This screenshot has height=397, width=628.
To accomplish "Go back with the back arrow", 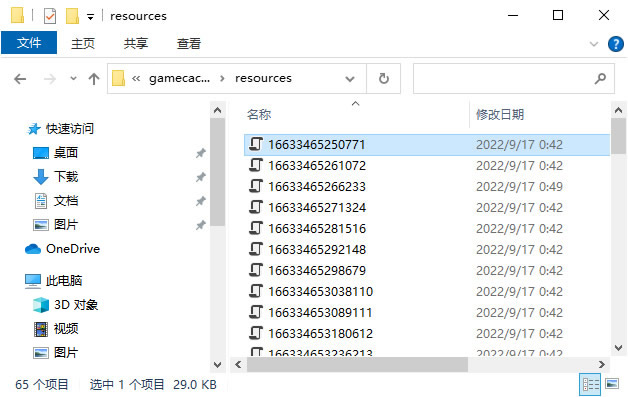I will coord(20,79).
